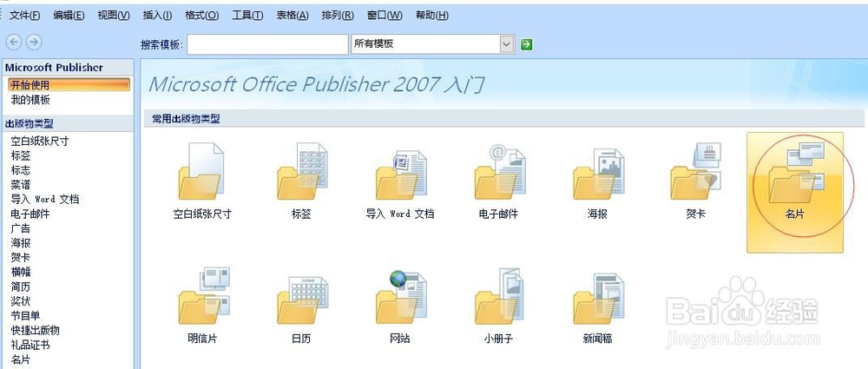The image size is (868, 369).
Task: Select the 电子邮件 template icon
Action: (499, 172)
